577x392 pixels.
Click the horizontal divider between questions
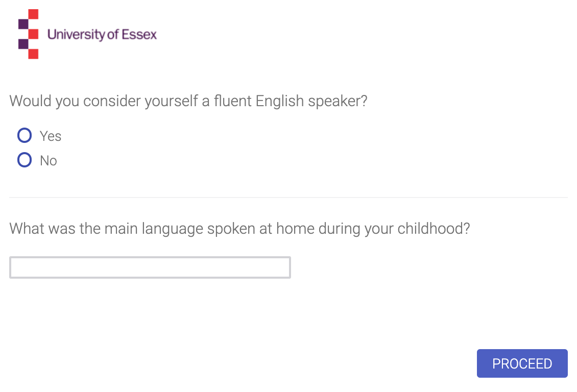click(x=288, y=198)
